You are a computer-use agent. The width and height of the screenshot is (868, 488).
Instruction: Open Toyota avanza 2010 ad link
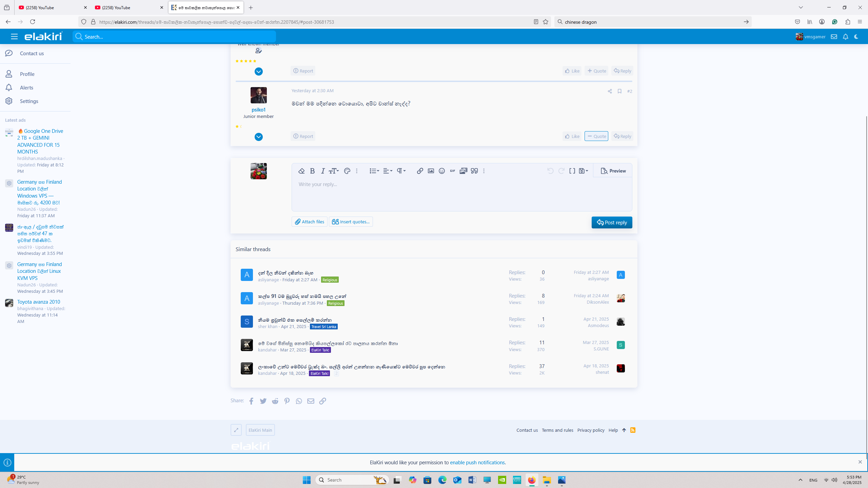tap(39, 302)
